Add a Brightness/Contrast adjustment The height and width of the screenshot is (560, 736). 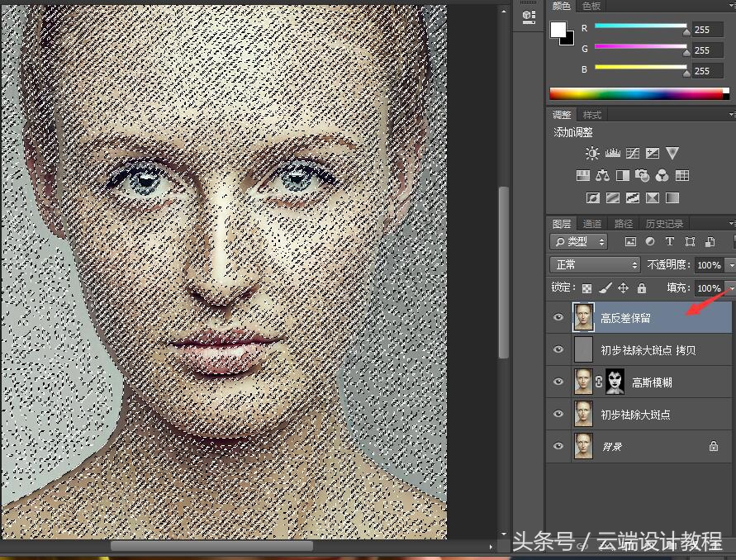592,154
